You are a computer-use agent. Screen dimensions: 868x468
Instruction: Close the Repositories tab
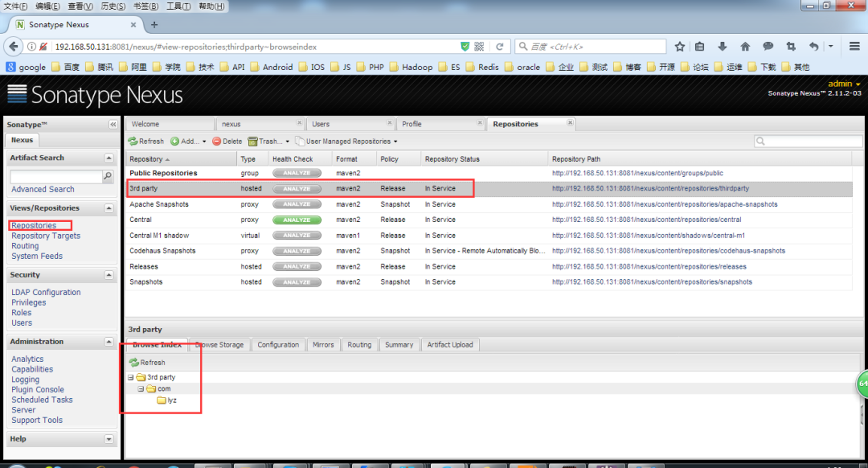click(570, 123)
